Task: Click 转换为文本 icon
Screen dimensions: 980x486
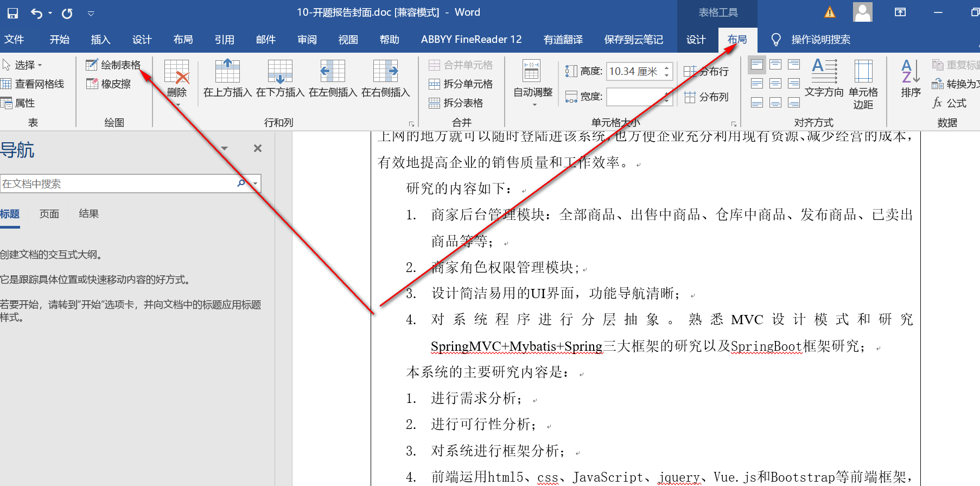Action: pos(937,84)
